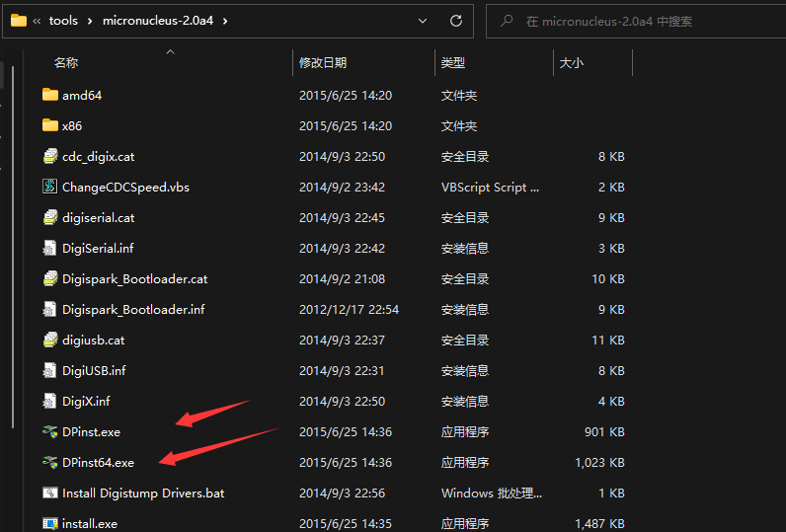Image resolution: width=786 pixels, height=532 pixels.
Task: Select the install.exe application icon
Action: [x=50, y=523]
